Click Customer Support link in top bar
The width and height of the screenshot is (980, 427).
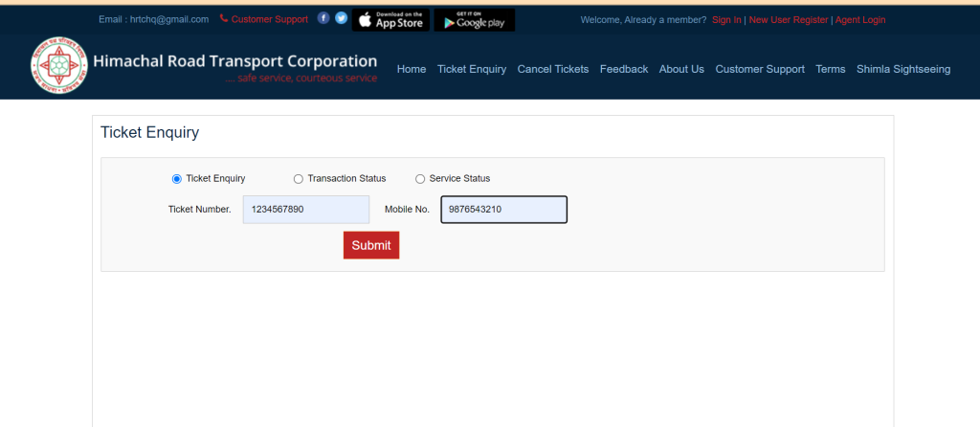269,19
